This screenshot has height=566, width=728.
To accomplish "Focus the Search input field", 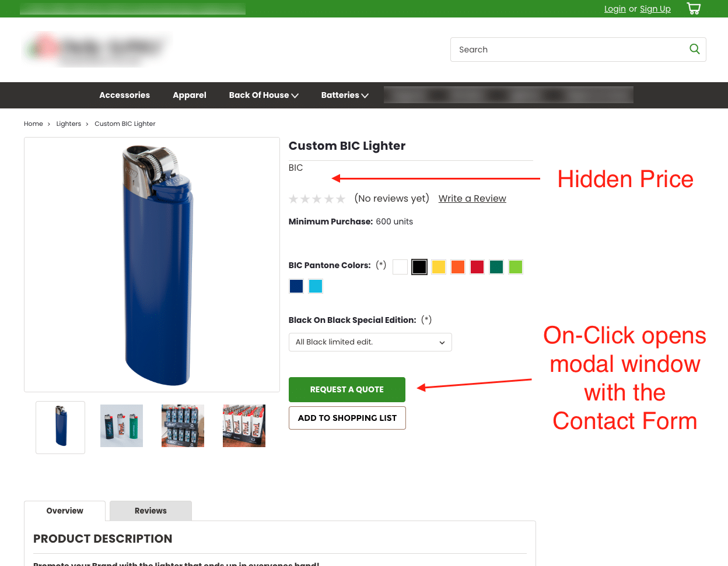I will click(569, 50).
